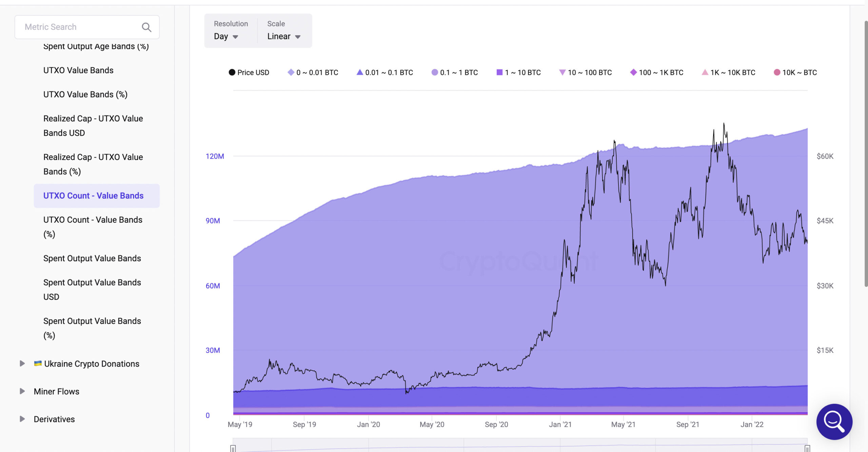This screenshot has height=452, width=868.
Task: Open Spent Output Value Bands USD metric
Action: (x=92, y=290)
